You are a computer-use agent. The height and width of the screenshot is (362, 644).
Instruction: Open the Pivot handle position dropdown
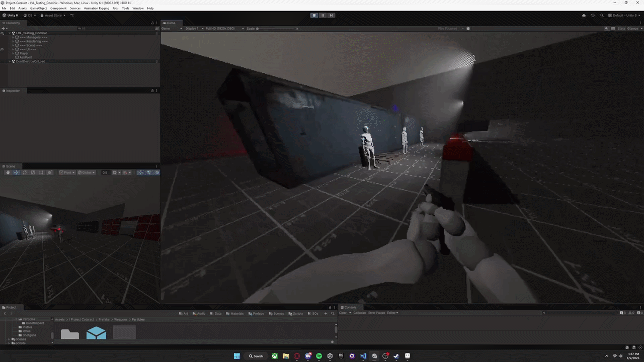pos(67,172)
